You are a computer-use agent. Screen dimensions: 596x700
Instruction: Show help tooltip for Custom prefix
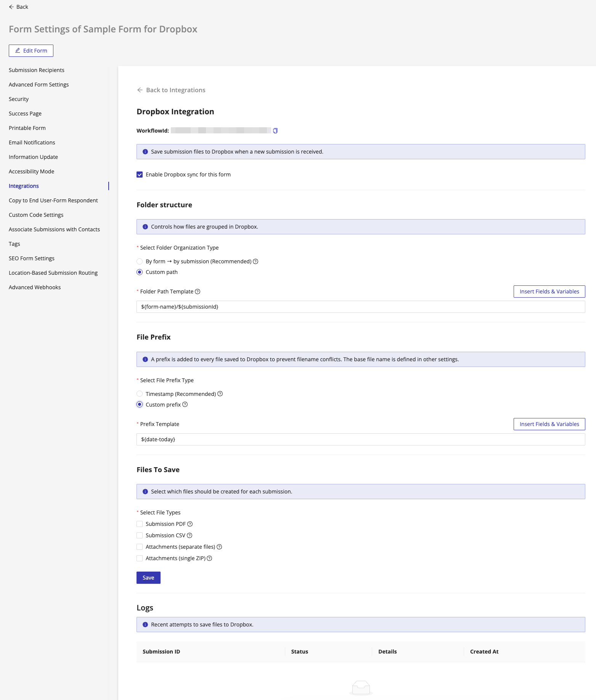point(185,405)
